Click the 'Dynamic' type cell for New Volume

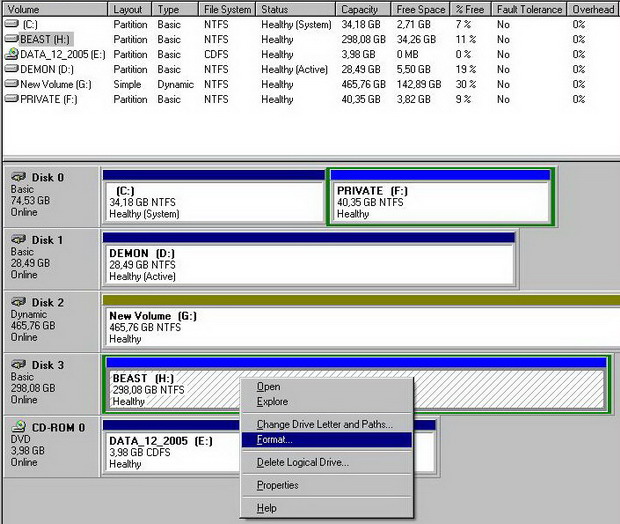[x=176, y=84]
